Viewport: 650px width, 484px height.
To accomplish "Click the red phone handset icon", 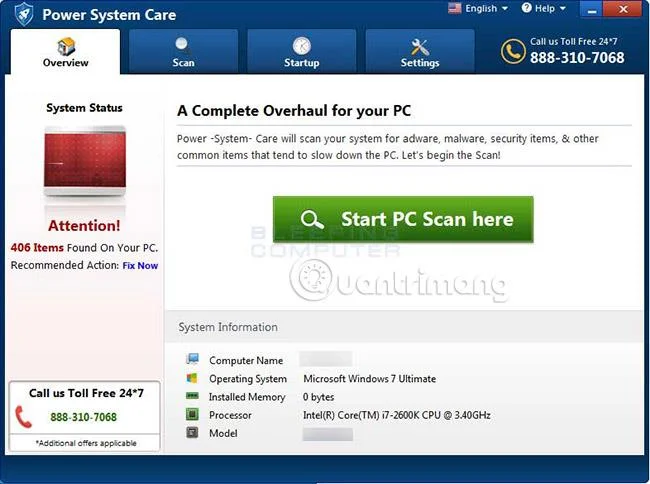I will (x=23, y=416).
